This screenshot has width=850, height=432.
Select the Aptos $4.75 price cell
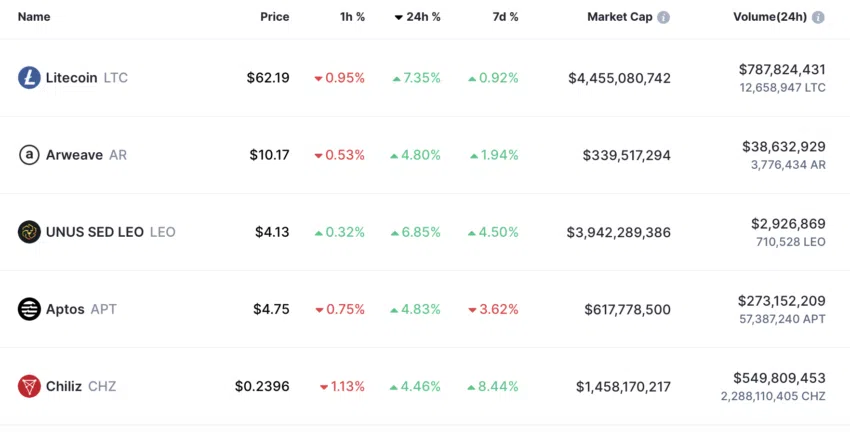click(x=272, y=309)
